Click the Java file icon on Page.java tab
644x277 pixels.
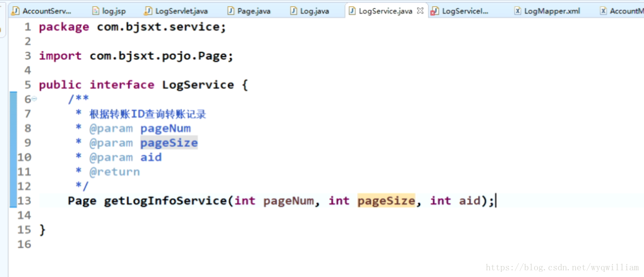point(231,11)
